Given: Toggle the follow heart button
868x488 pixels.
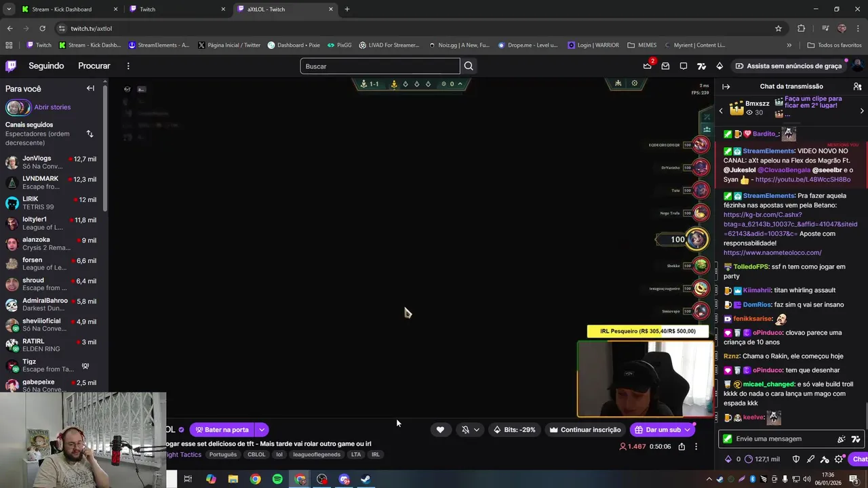Looking at the screenshot, I should tap(440, 430).
